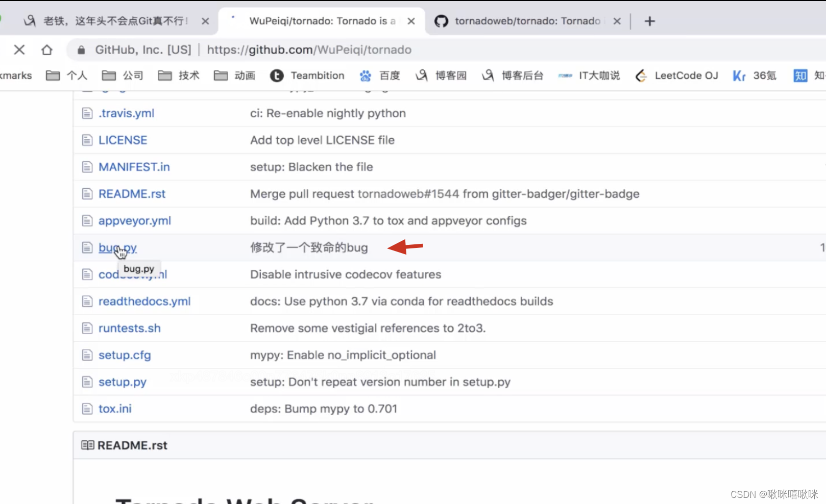The height and width of the screenshot is (504, 826).
Task: Focus the github.com/WuPeiqi/tornado address bar
Action: 309,49
